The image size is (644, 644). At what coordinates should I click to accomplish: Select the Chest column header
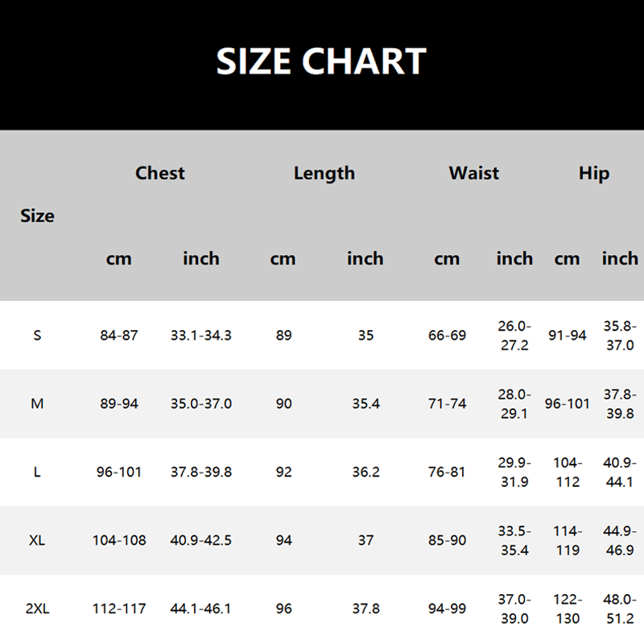(160, 173)
